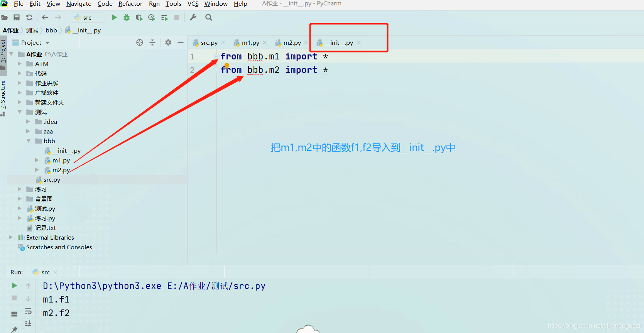The height and width of the screenshot is (333, 644).
Task: Switch to the m2.py editor tab
Action: [292, 43]
